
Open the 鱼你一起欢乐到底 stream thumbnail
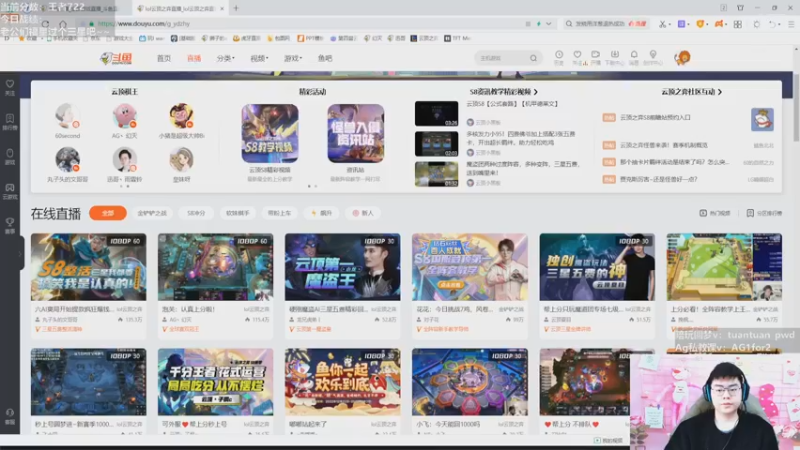click(342, 382)
